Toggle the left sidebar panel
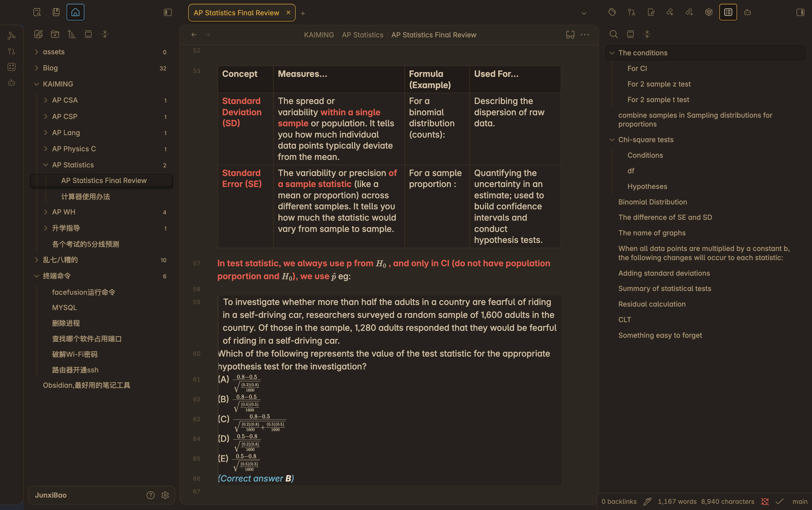This screenshot has width=812, height=510. tap(168, 12)
